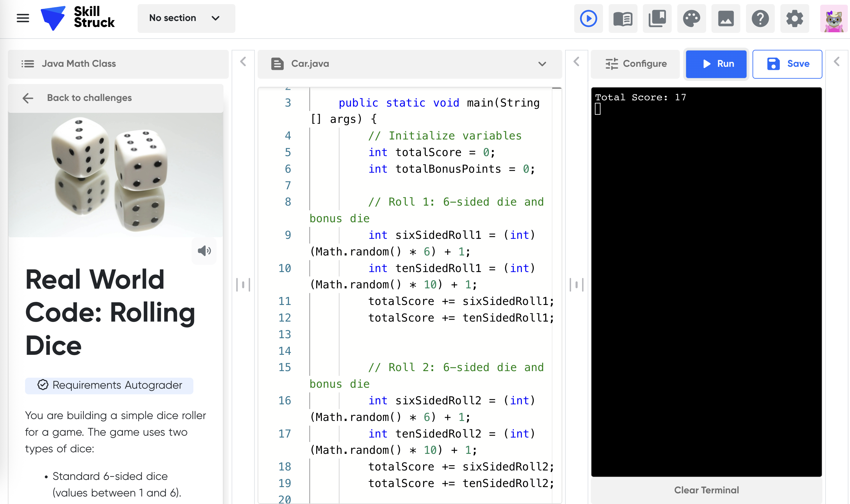
Task: Open the Java Math Class lesson list
Action: click(118, 64)
